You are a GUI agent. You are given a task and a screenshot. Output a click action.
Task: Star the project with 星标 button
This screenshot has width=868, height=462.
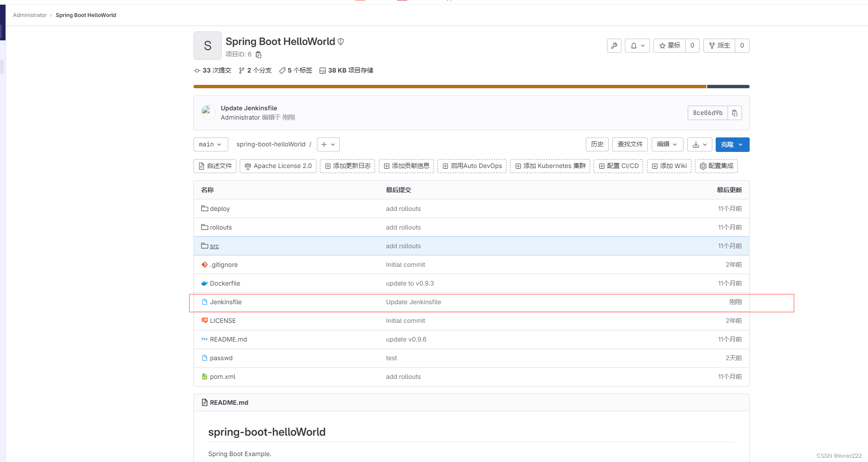669,45
